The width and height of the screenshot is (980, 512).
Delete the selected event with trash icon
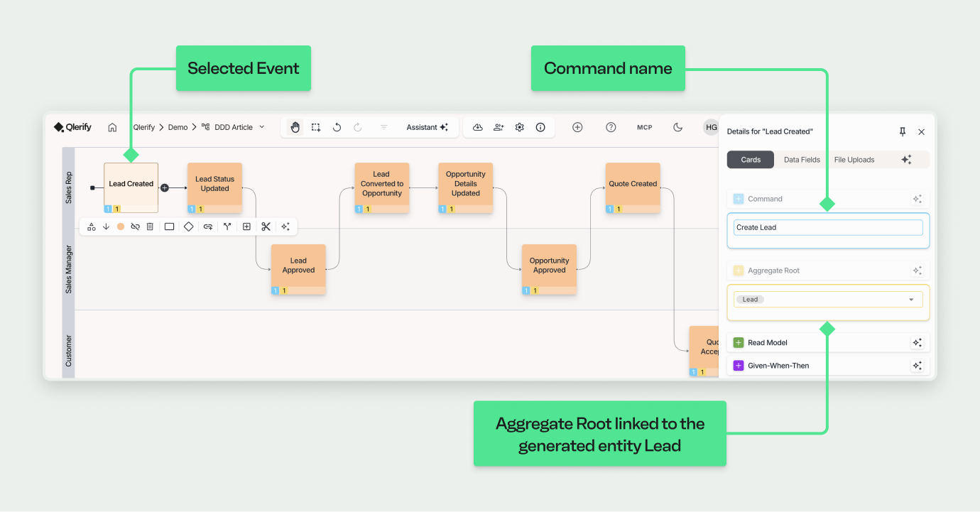150,227
